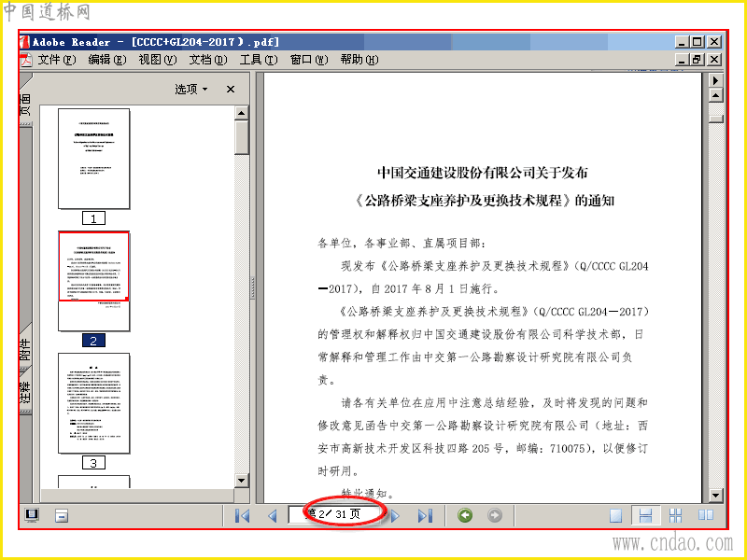Click Adobe Reader document icon in menu bar
Screen dimensions: 747x560
pyautogui.click(x=26, y=60)
